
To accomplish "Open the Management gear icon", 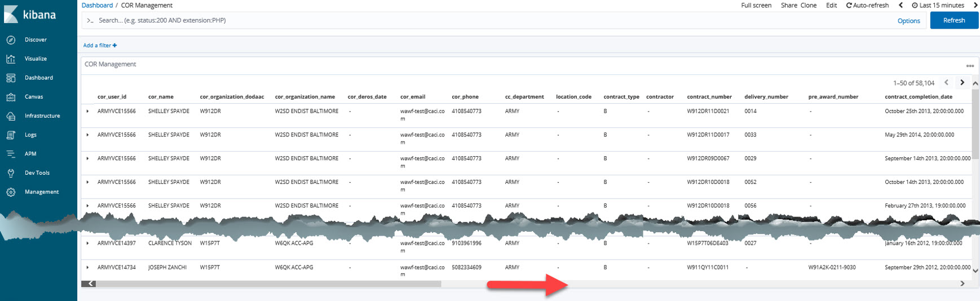I will (11, 192).
